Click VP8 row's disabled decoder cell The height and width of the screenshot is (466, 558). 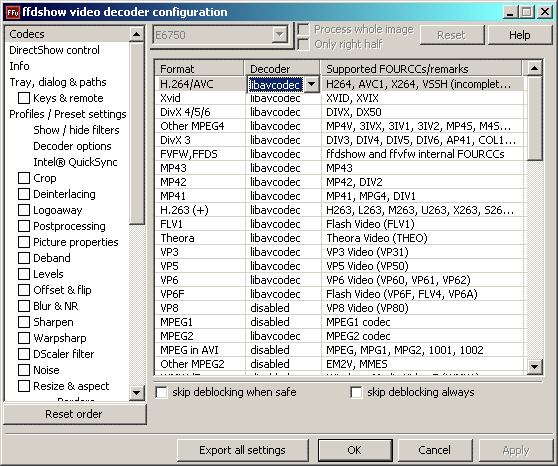[x=283, y=308]
